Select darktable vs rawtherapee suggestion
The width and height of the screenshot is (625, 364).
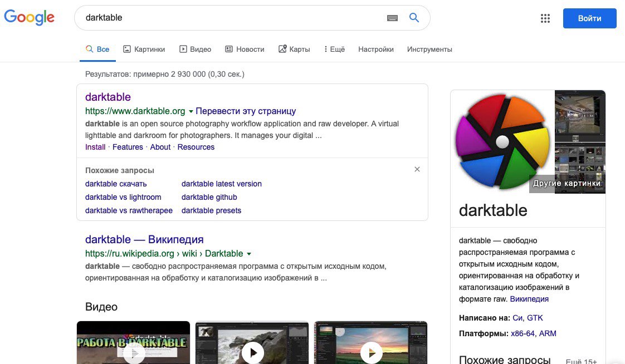129,210
